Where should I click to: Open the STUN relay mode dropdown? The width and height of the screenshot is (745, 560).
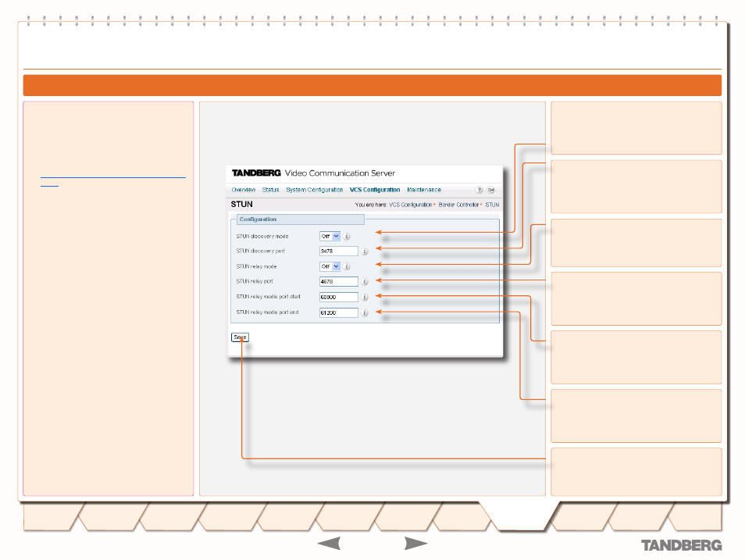coord(330,266)
